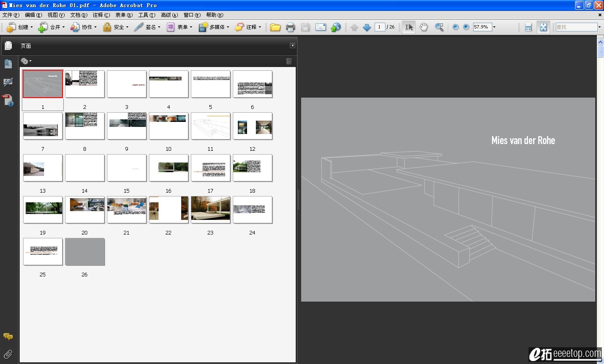Image resolution: width=604 pixels, height=364 pixels.
Task: Open the Document (文档) menu
Action: point(79,15)
